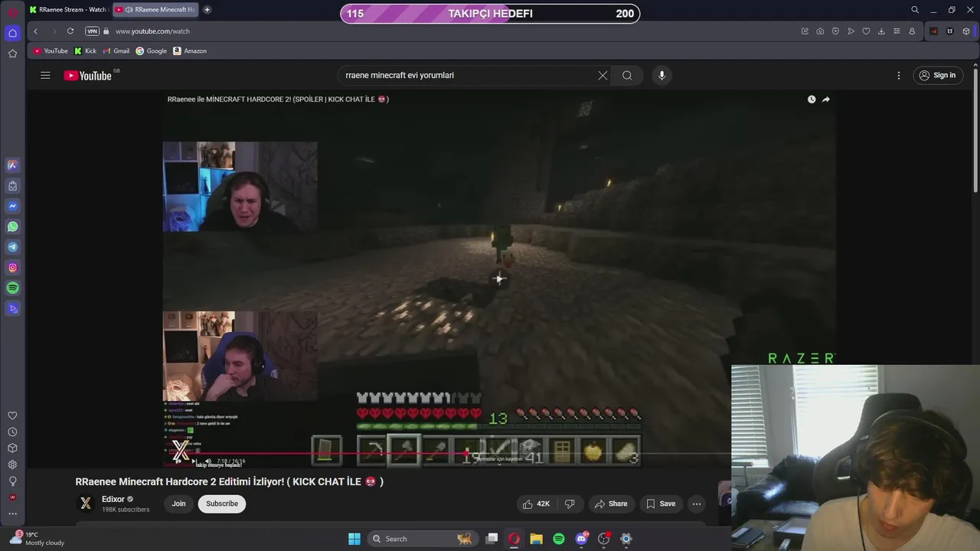Screen dimensions: 980x551
Task: Click the send Flow arrow icon
Action: click(851, 31)
